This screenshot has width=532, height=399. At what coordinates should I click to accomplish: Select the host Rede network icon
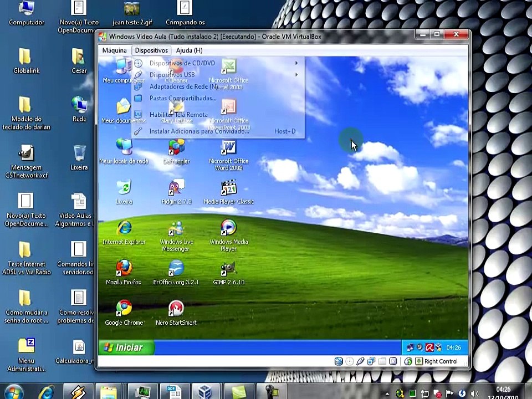click(79, 109)
